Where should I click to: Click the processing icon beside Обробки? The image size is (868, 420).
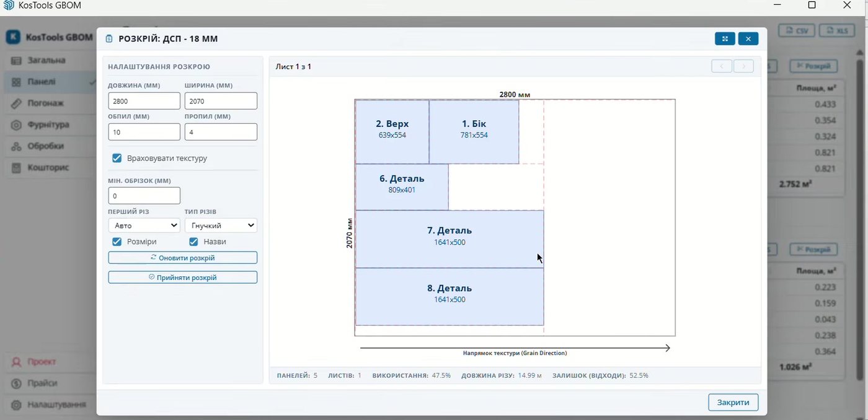pyautogui.click(x=16, y=147)
